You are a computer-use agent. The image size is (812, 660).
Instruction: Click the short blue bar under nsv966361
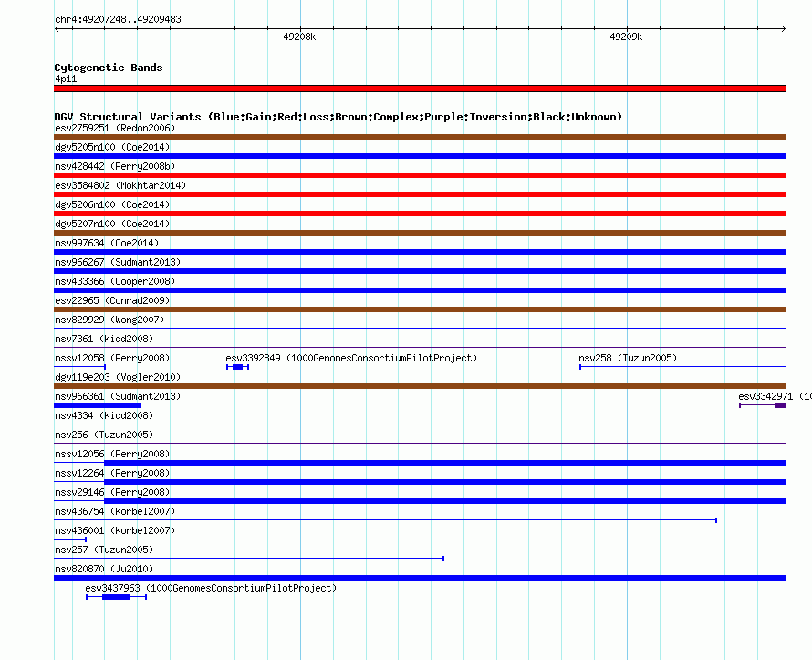click(98, 405)
